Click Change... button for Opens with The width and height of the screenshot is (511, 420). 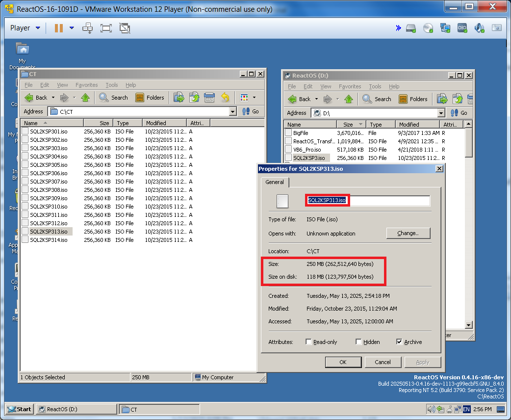pyautogui.click(x=408, y=234)
